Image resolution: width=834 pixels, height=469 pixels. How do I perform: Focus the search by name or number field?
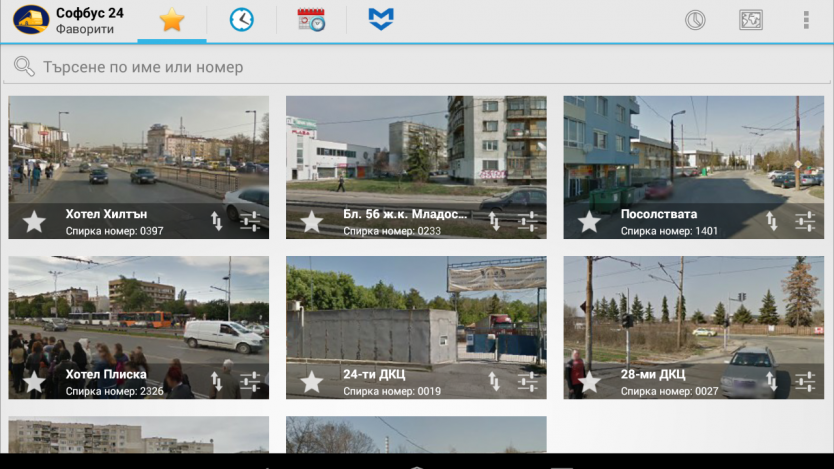[417, 67]
